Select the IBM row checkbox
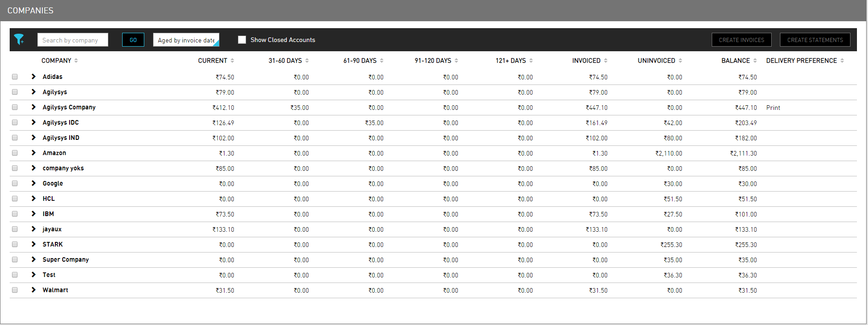This screenshot has height=325, width=868. pos(15,214)
